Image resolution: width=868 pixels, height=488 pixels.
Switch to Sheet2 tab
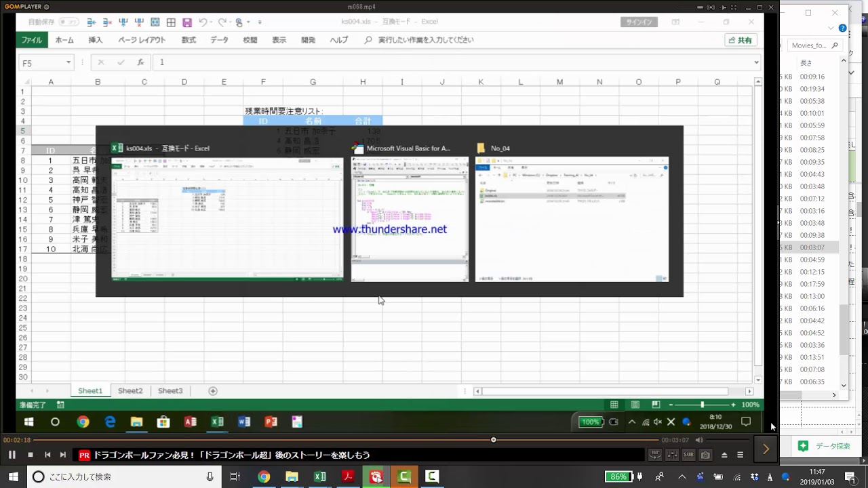pos(130,391)
